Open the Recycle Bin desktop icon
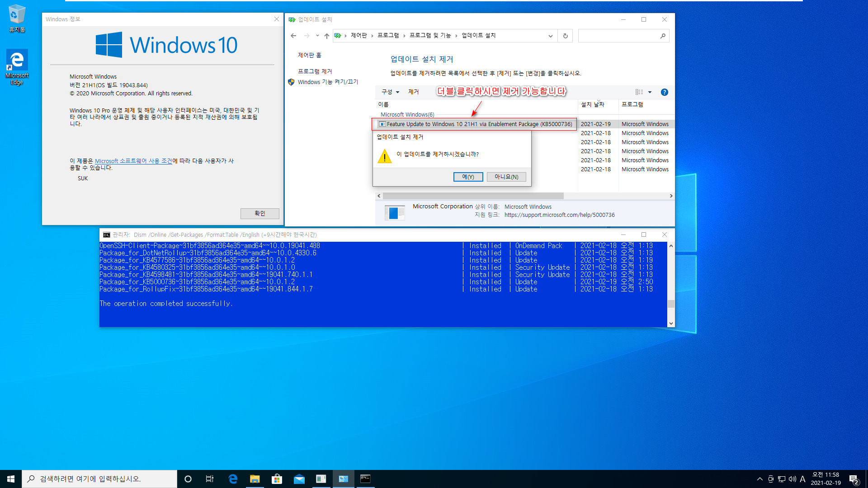This screenshot has height=488, width=868. (x=17, y=18)
